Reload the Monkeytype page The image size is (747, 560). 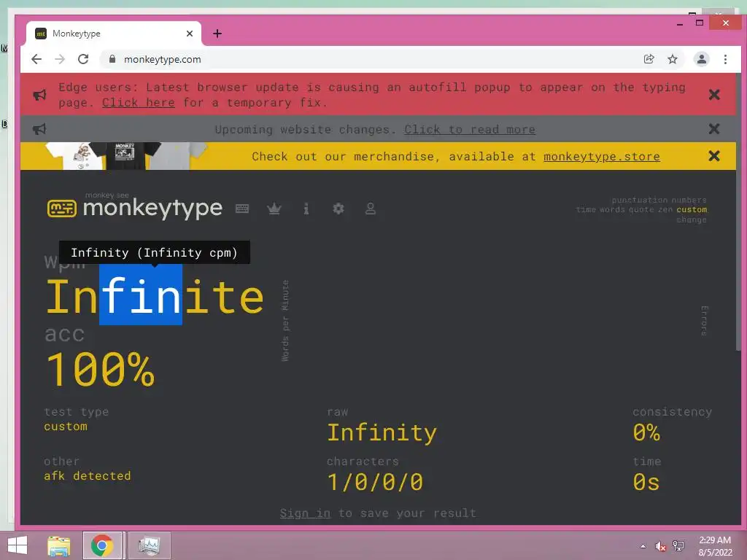coord(83,59)
